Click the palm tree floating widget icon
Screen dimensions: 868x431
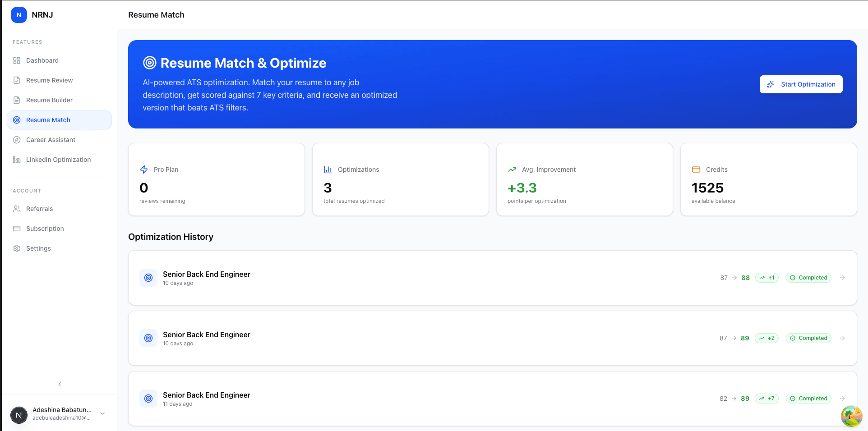pyautogui.click(x=851, y=416)
